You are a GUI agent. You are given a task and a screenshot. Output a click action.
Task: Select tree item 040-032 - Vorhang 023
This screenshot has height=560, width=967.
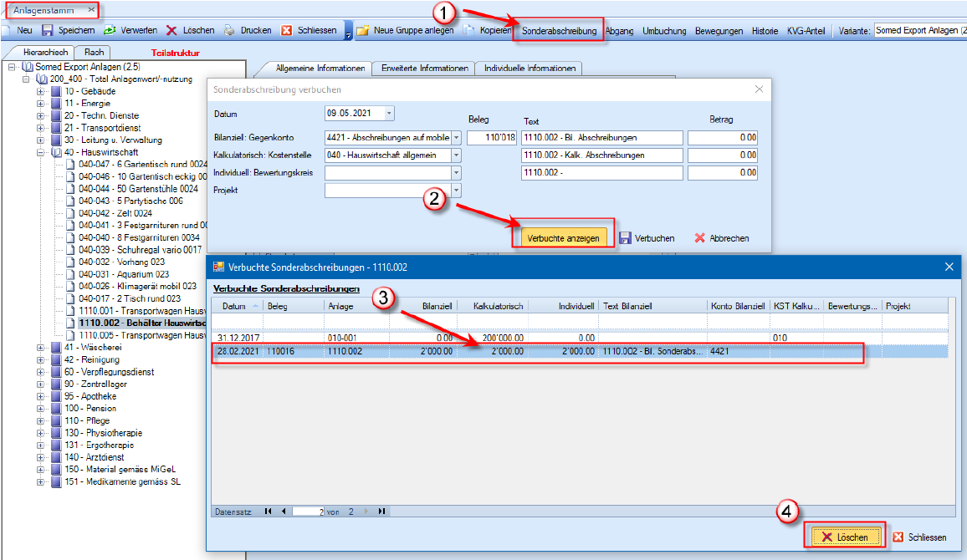point(121,262)
